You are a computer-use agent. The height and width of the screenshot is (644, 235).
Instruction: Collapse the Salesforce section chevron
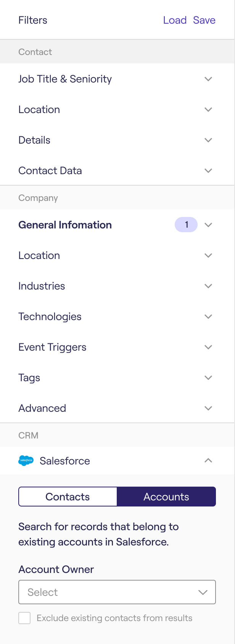[208, 461]
